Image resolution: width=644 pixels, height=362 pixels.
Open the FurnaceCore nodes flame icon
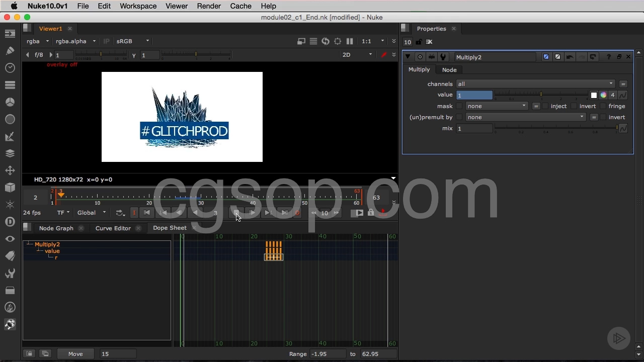(10, 307)
